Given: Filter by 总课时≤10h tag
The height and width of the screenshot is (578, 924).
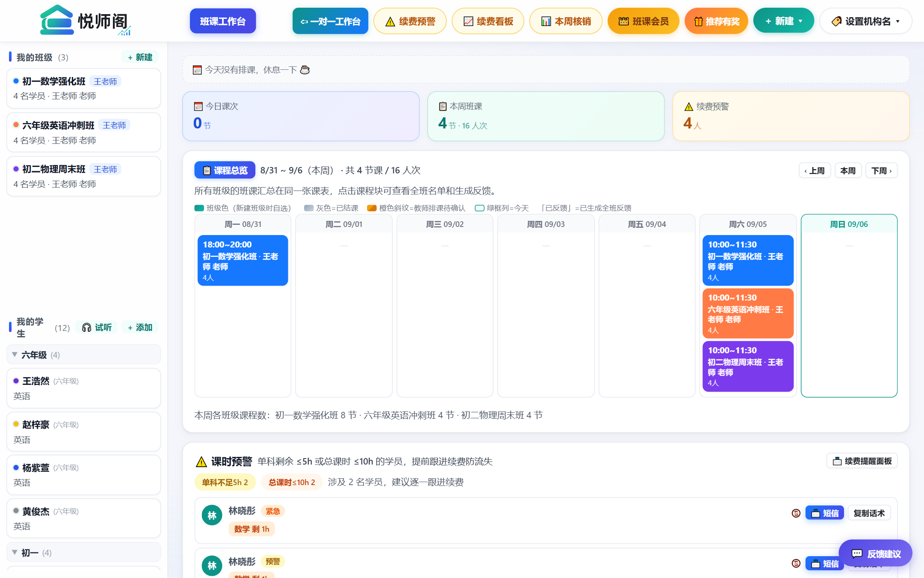Looking at the screenshot, I should point(292,482).
